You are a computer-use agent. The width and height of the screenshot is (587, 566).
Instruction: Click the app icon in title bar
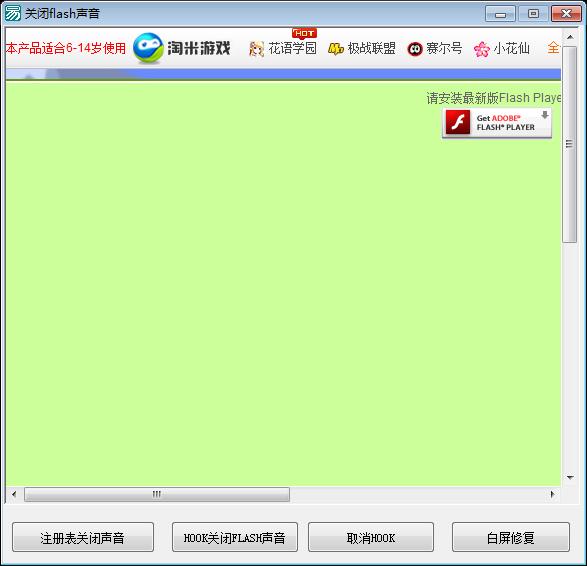(x=12, y=13)
